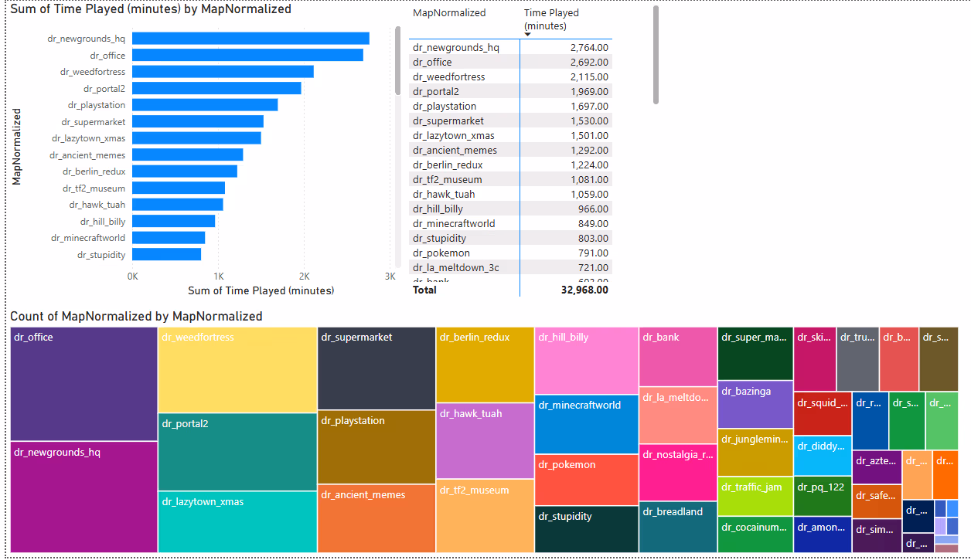Click the MapNormalized table column header
This screenshot has width=971, height=560.
point(450,13)
